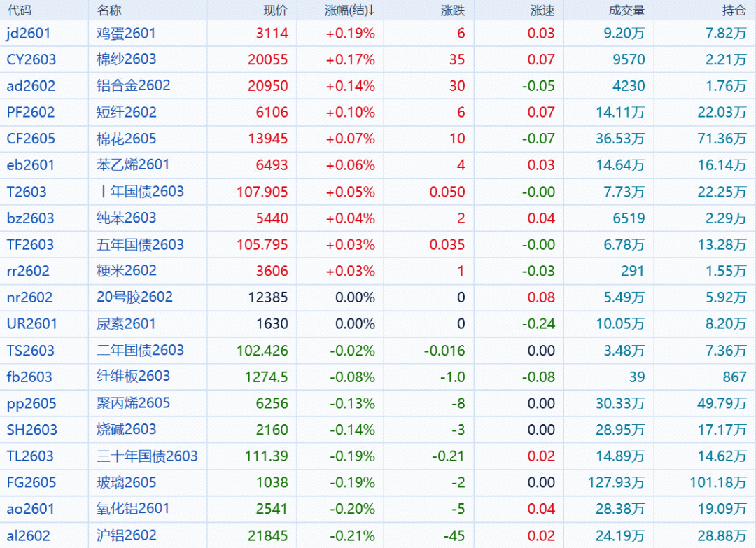Open 短纤2602 contract details
Viewport: 756px width, 548px height.
coord(126,112)
